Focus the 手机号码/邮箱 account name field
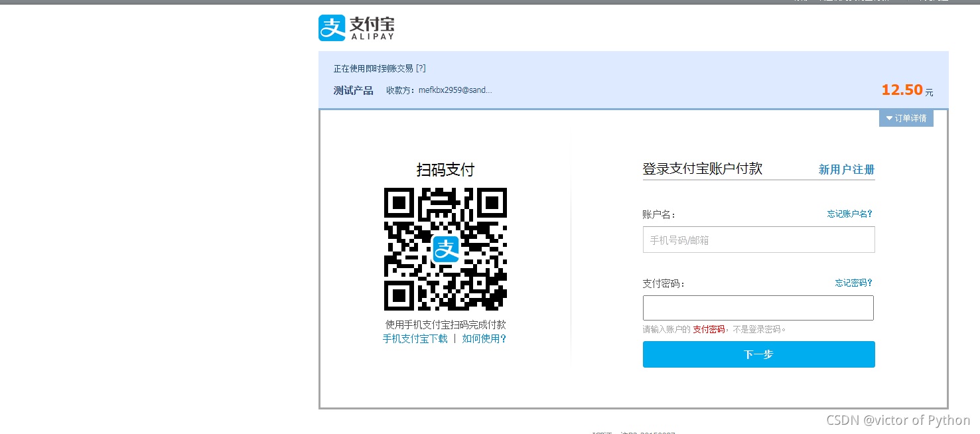The height and width of the screenshot is (434, 980). [759, 240]
